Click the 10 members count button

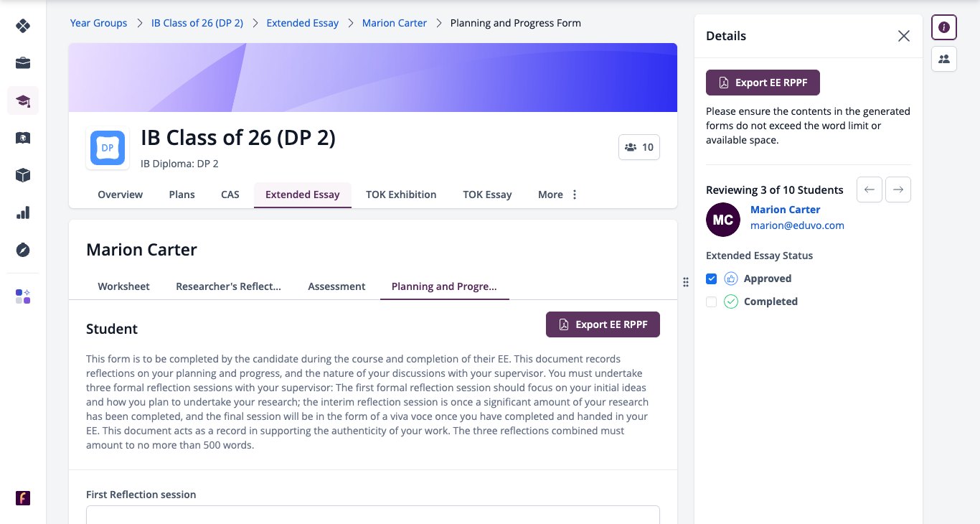639,147
